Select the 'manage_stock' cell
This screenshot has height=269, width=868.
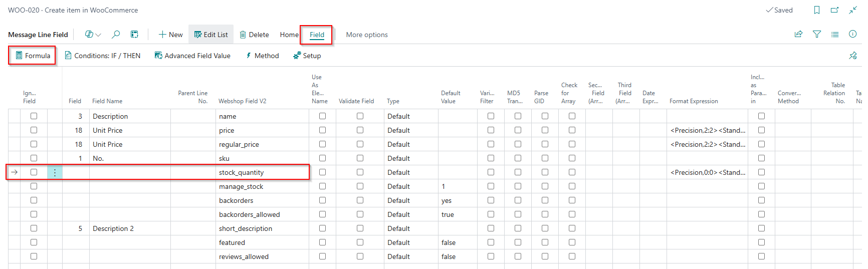(262, 186)
